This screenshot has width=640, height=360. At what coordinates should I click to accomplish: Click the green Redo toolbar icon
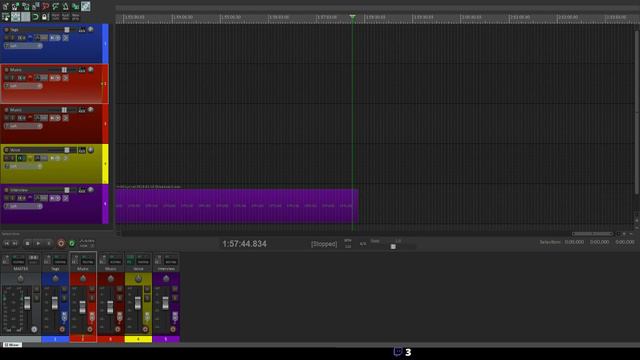[56, 6]
